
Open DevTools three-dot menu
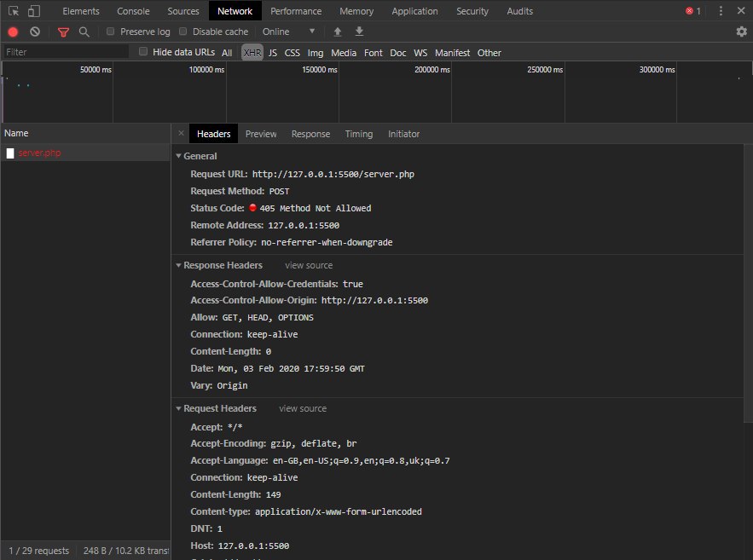coord(721,11)
